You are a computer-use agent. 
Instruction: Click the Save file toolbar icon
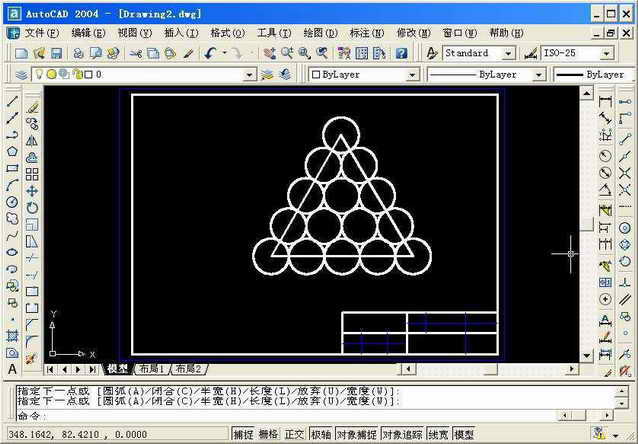(56, 53)
